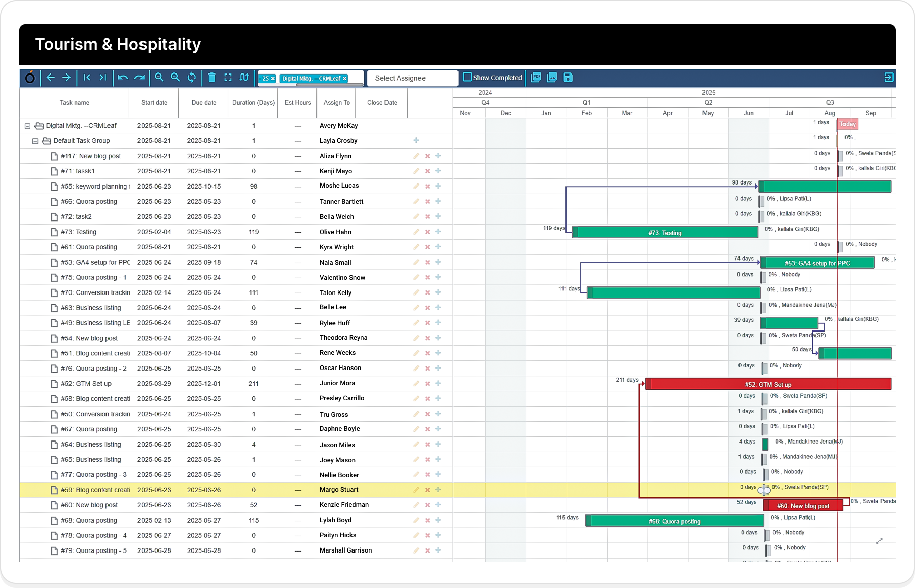Image resolution: width=915 pixels, height=588 pixels.
Task: Edit task #73: Testing
Action: (416, 232)
